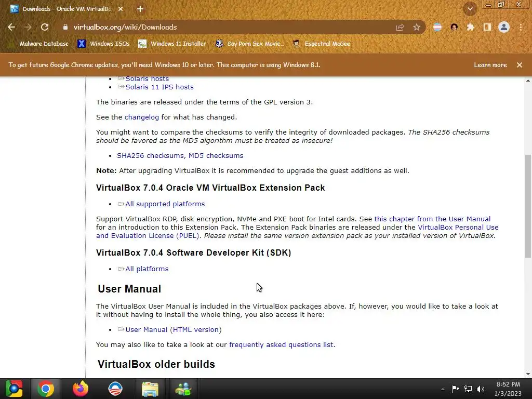532x399 pixels.
Task: Open MD5 checksums link
Action: pyautogui.click(x=216, y=155)
